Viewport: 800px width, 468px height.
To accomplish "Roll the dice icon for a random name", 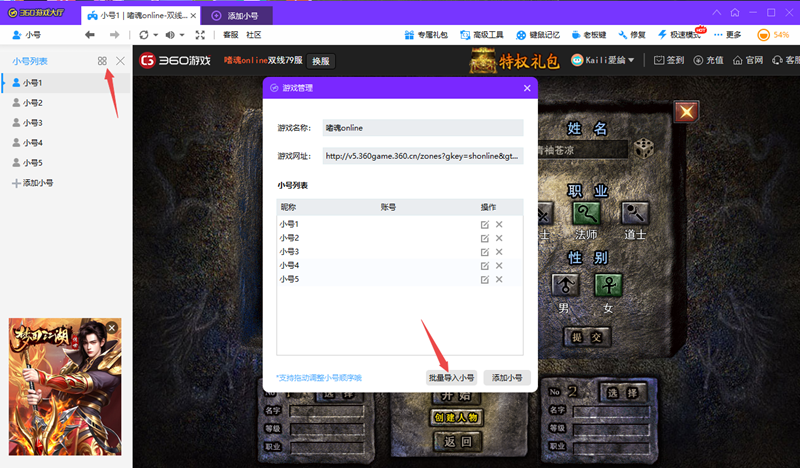I will (643, 149).
